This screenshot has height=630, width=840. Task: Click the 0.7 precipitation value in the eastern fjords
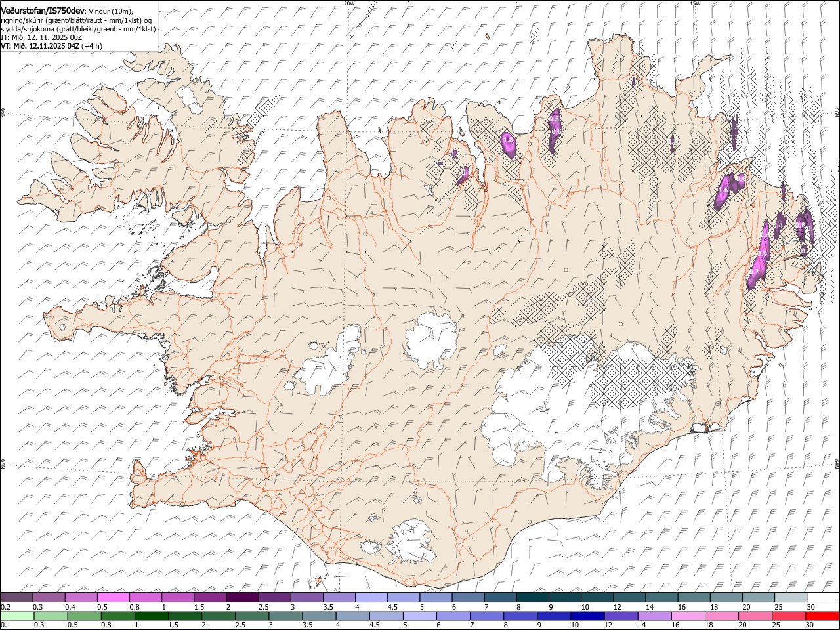[754, 272]
